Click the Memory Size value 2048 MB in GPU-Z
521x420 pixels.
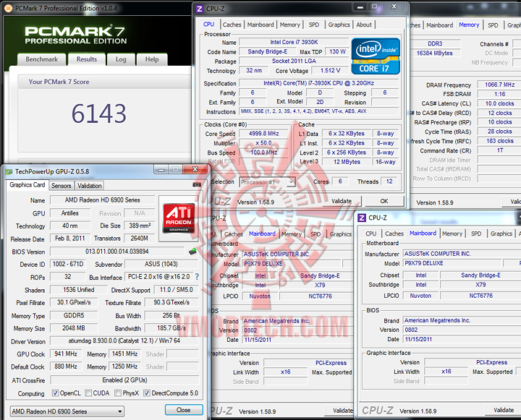click(x=74, y=328)
